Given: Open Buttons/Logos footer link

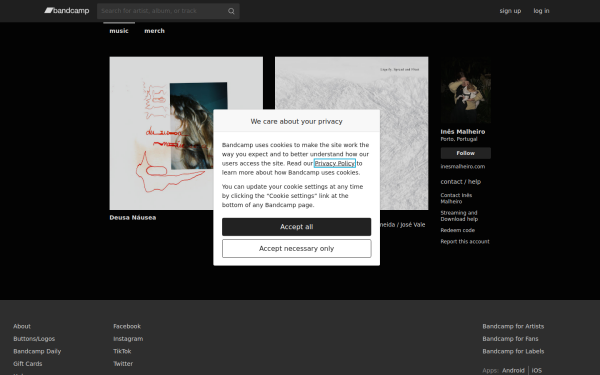Looking at the screenshot, I should point(34,339).
